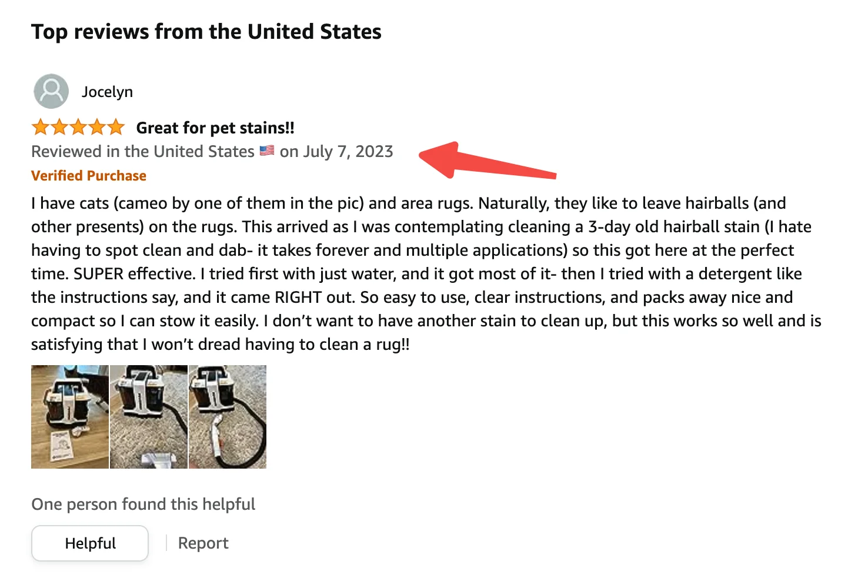Image resolution: width=868 pixels, height=588 pixels.
Task: Click the United States flag icon
Action: click(267, 151)
